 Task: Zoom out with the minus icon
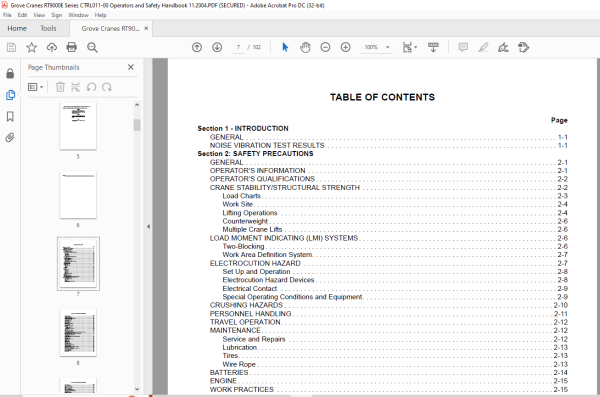[x=325, y=47]
